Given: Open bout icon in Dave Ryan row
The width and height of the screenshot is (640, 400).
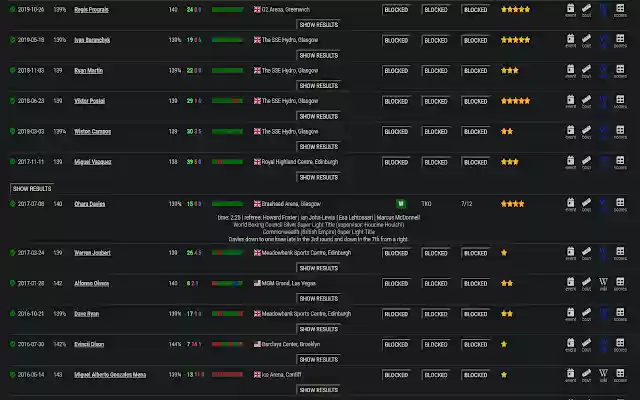Looking at the screenshot, I should tap(587, 314).
